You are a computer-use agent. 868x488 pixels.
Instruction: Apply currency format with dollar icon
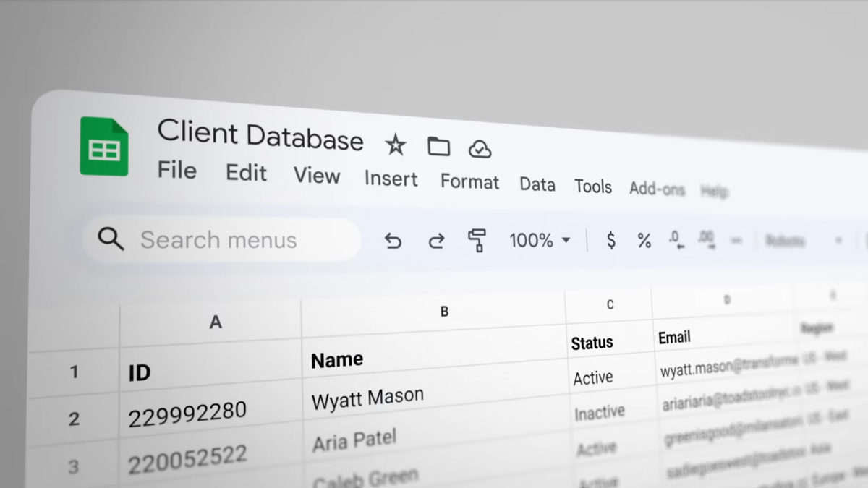pyautogui.click(x=611, y=241)
